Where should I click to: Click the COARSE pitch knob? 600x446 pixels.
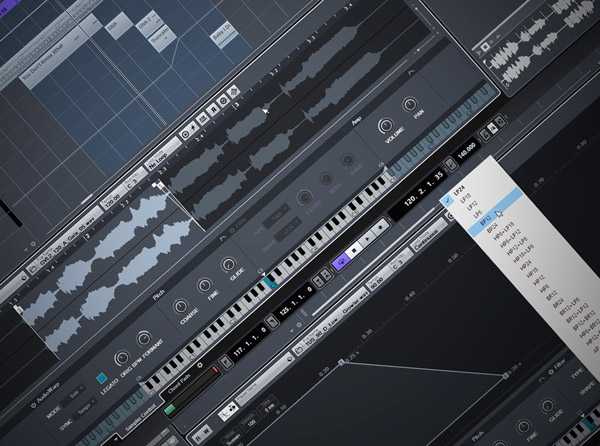[x=180, y=306]
